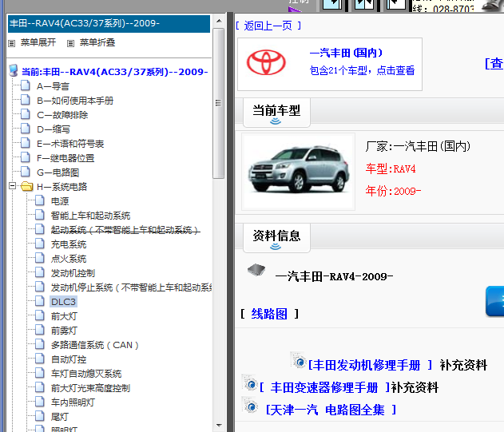Viewport: 504px width, 432px height.
Task: Click the page icon next to 尾灯
Action: coord(39,416)
